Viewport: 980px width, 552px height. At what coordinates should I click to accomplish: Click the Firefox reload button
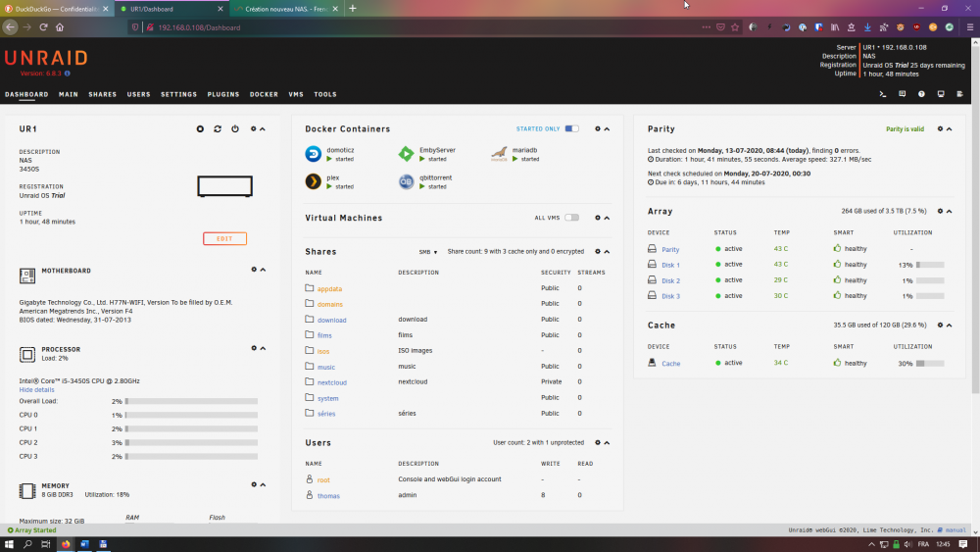coord(43,27)
